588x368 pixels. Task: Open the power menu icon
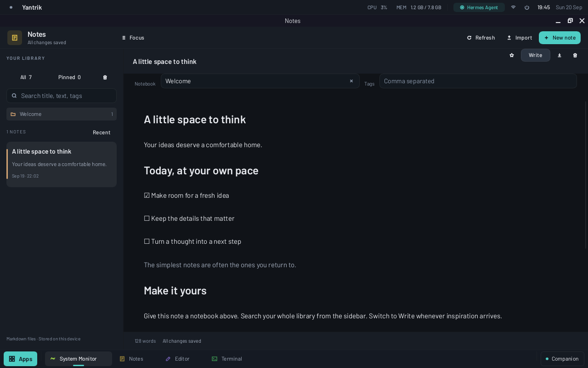pos(527,7)
